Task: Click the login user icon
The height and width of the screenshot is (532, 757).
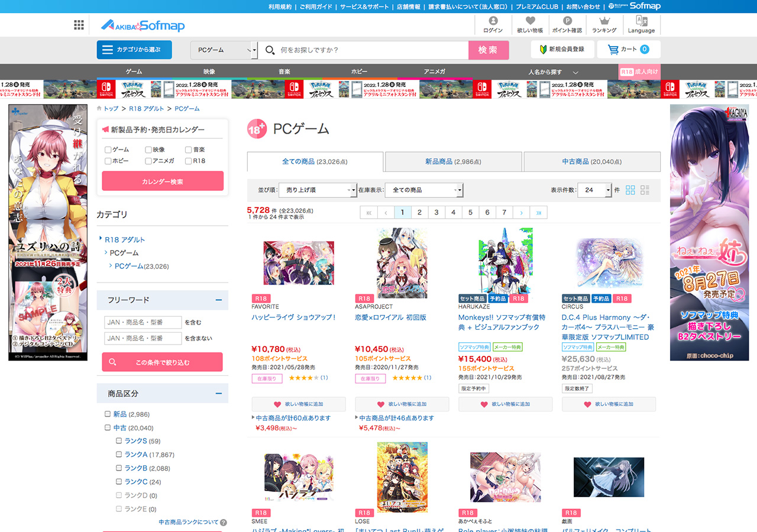Action: pos(493,21)
